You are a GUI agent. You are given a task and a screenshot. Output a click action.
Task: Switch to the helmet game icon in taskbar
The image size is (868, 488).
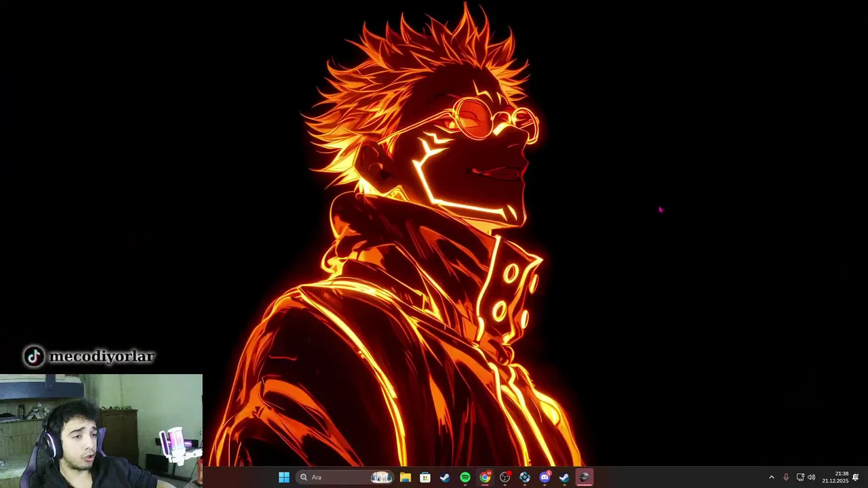584,477
